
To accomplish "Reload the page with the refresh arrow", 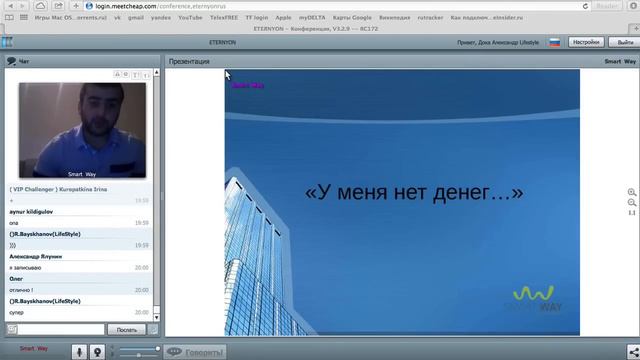I will point(585,6).
